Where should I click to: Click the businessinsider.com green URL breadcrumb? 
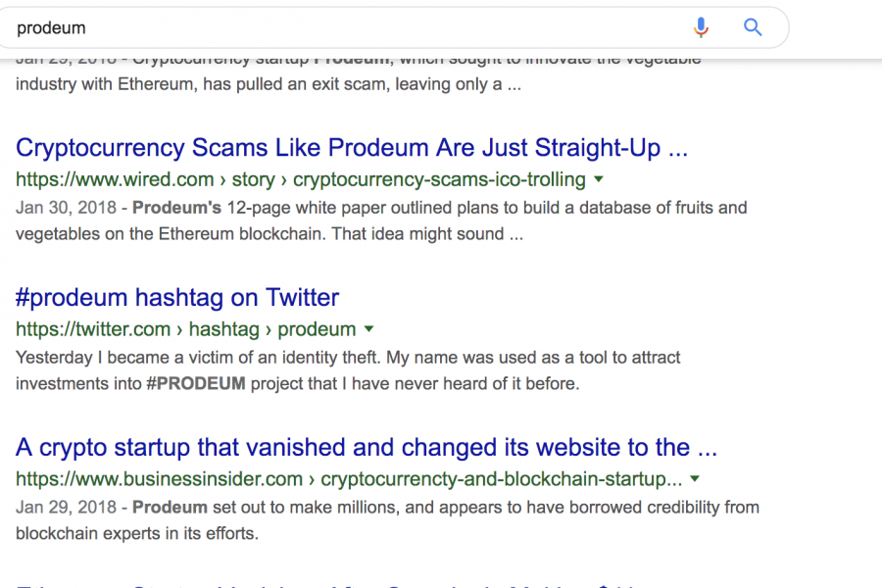point(349,479)
